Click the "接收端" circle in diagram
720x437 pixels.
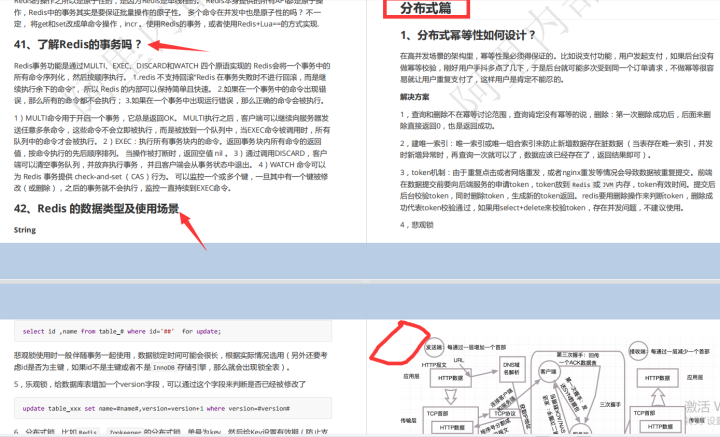coord(638,352)
